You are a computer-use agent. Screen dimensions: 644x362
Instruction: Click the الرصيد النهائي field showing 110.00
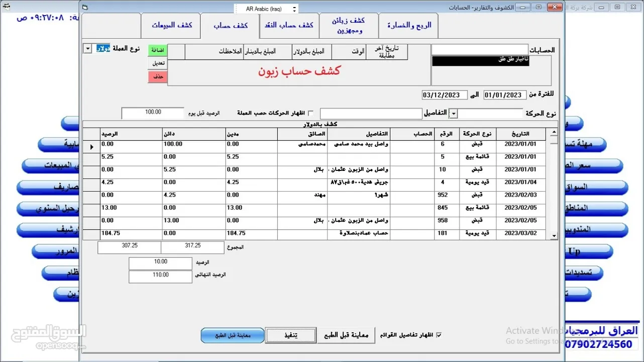[x=161, y=277]
